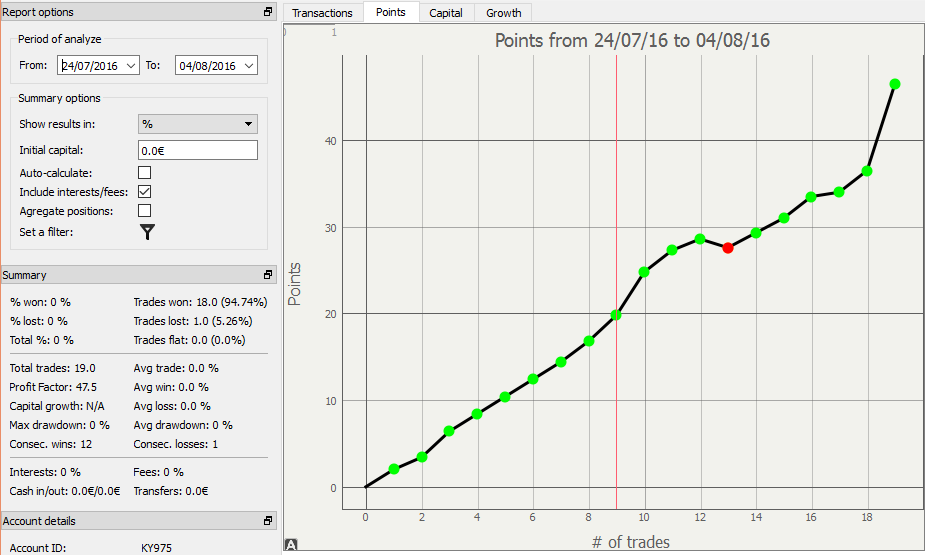This screenshot has width=925, height=555.
Task: Click the 'Capital growth: N/A' text
Action: coord(57,406)
